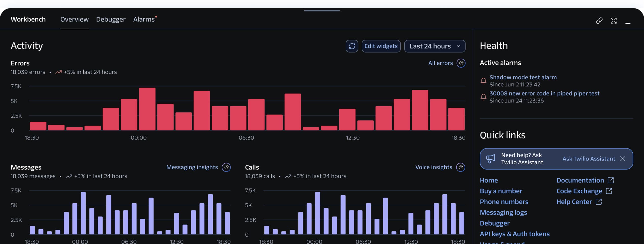Go to Home quick link

[489, 180]
